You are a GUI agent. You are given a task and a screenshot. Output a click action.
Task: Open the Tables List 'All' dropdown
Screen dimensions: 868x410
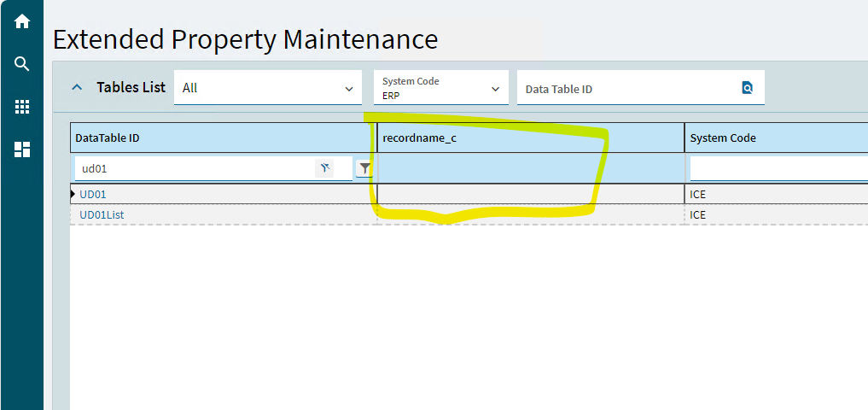[268, 87]
